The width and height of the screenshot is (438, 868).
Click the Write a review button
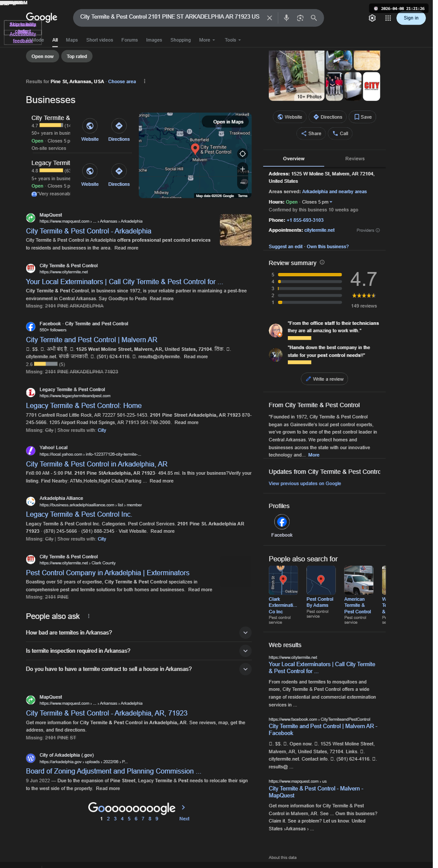pyautogui.click(x=324, y=379)
